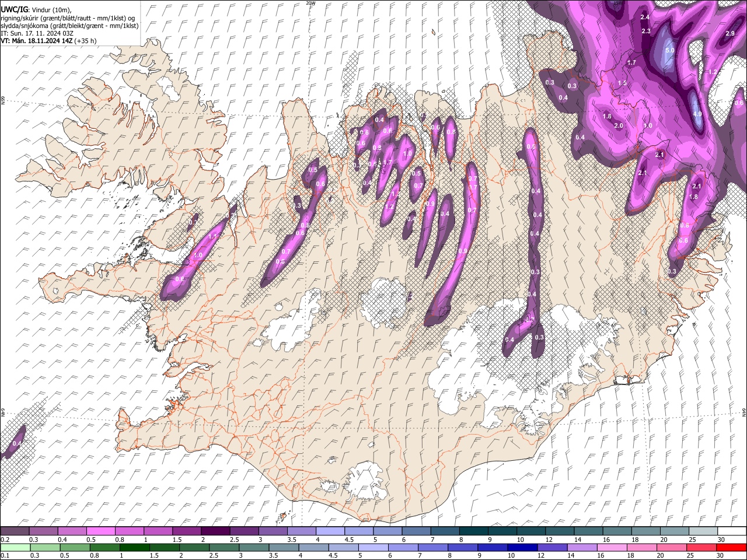Select the lightest green rain swatch starting at 0.1
The width and height of the screenshot is (747, 560).
(x=16, y=547)
